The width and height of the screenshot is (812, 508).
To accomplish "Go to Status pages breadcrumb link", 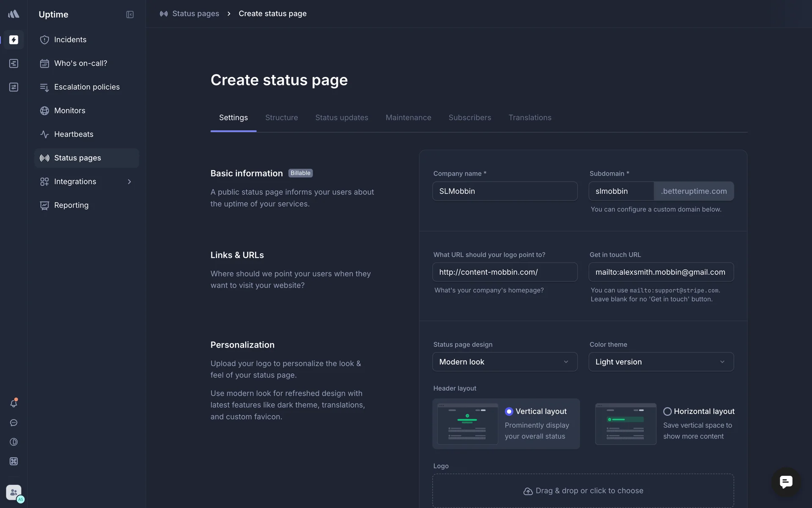I will (x=195, y=14).
